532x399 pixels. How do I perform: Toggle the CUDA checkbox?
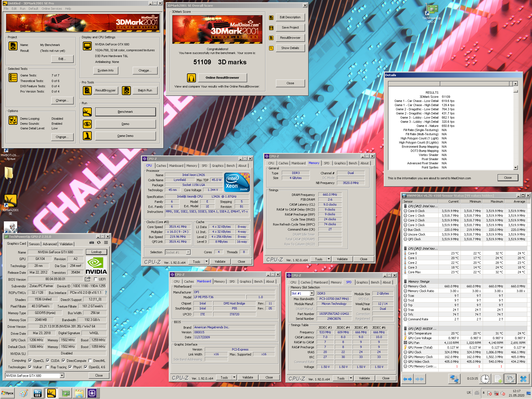(48, 361)
